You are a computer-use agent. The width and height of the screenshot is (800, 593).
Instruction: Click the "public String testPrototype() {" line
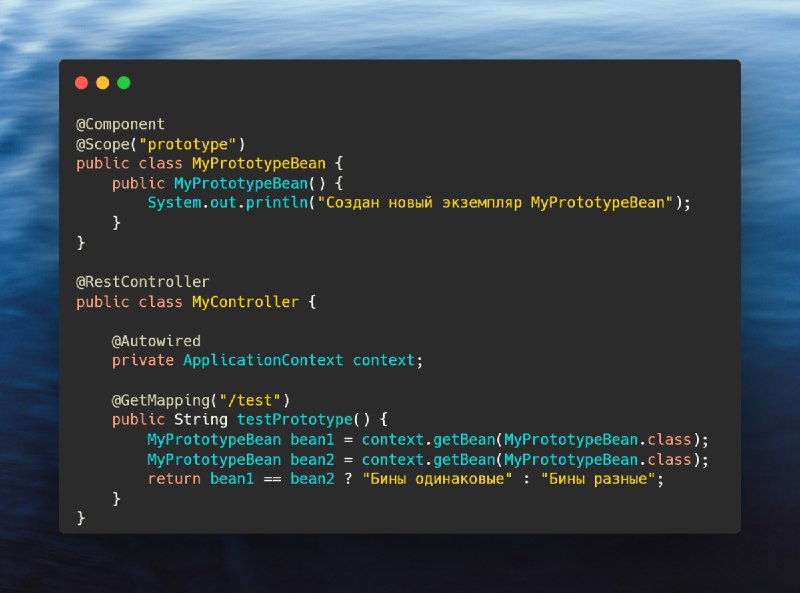[x=250, y=419]
